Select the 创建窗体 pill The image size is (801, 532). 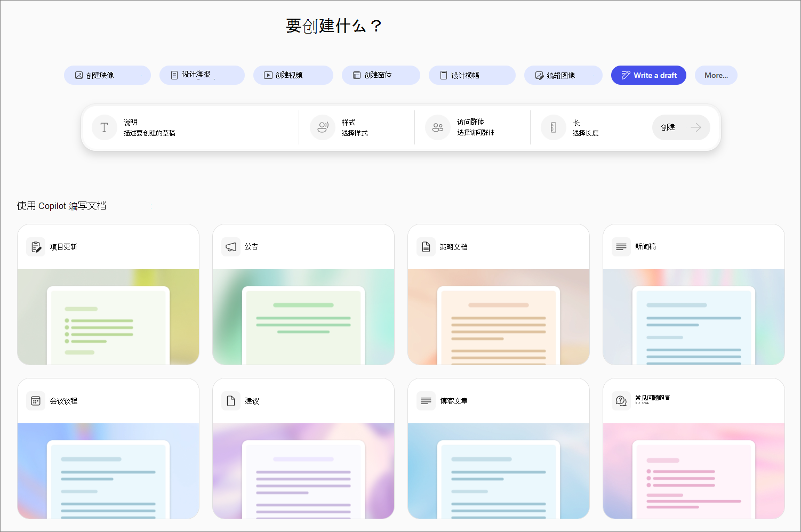(381, 75)
